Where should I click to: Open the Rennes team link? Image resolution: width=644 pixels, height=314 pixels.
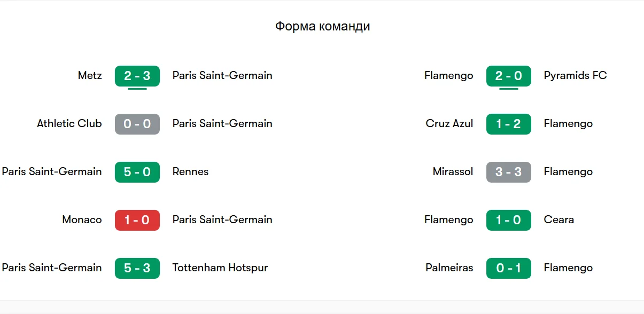(190, 171)
